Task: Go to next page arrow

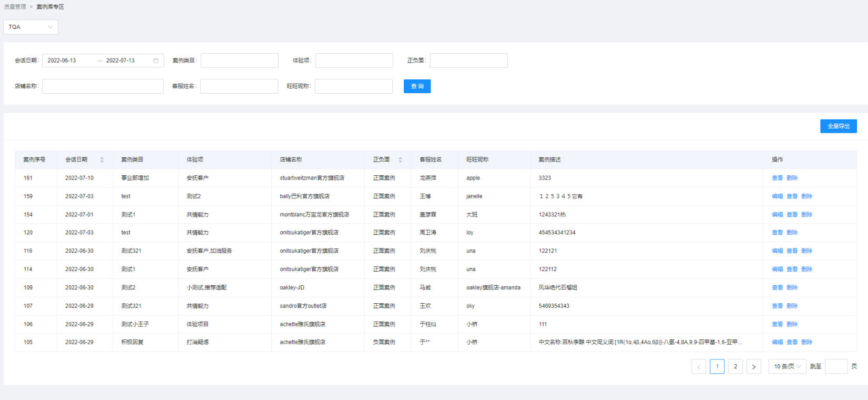Action: pos(754,367)
